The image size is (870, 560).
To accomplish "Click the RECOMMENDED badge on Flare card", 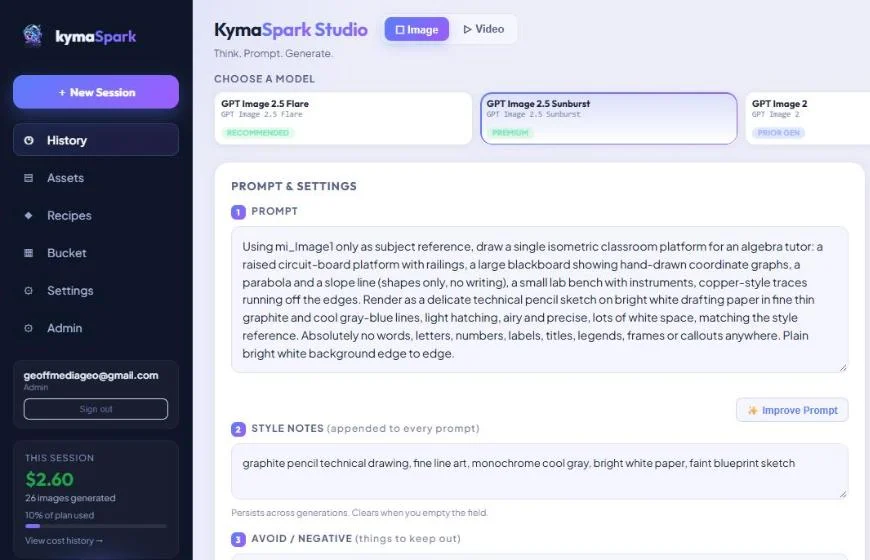I will click(258, 133).
